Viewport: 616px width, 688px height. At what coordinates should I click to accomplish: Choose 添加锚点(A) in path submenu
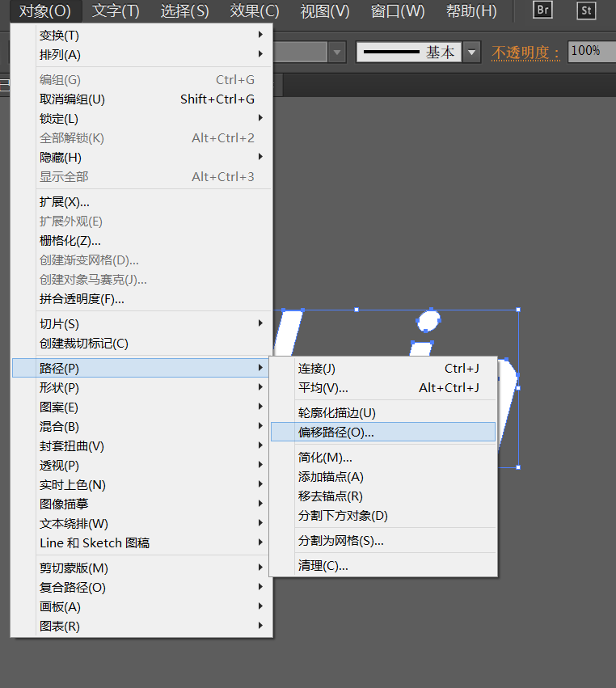click(x=383, y=476)
